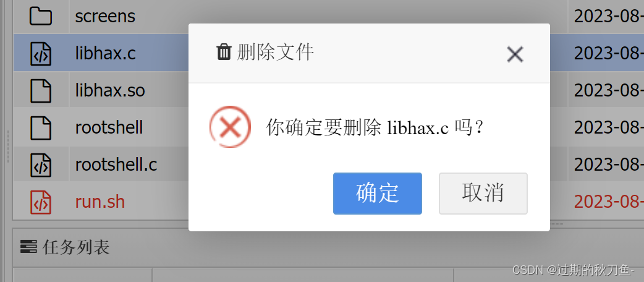644x282 pixels.
Task: Select the rootshell file name
Action: [109, 127]
